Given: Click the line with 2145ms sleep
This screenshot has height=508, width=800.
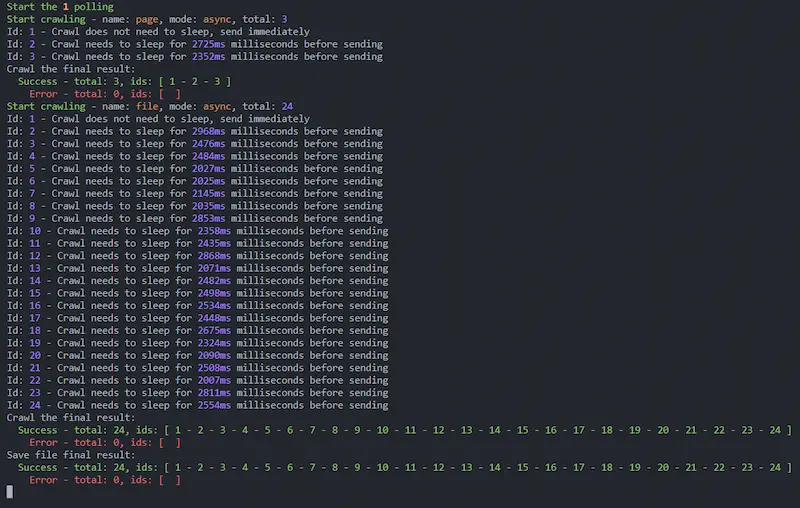Looking at the screenshot, I should pyautogui.click(x=194, y=194).
